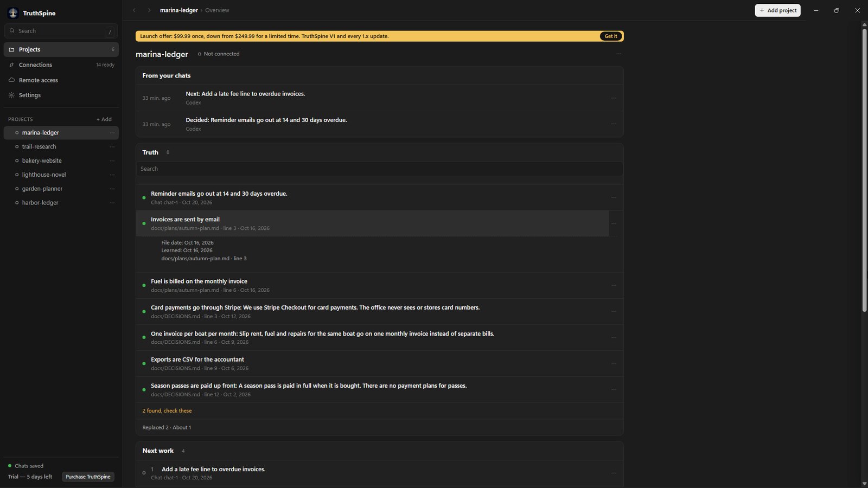This screenshot has width=868, height=488.
Task: Expand 'One invoice per boat per month' row
Action: click(372, 337)
